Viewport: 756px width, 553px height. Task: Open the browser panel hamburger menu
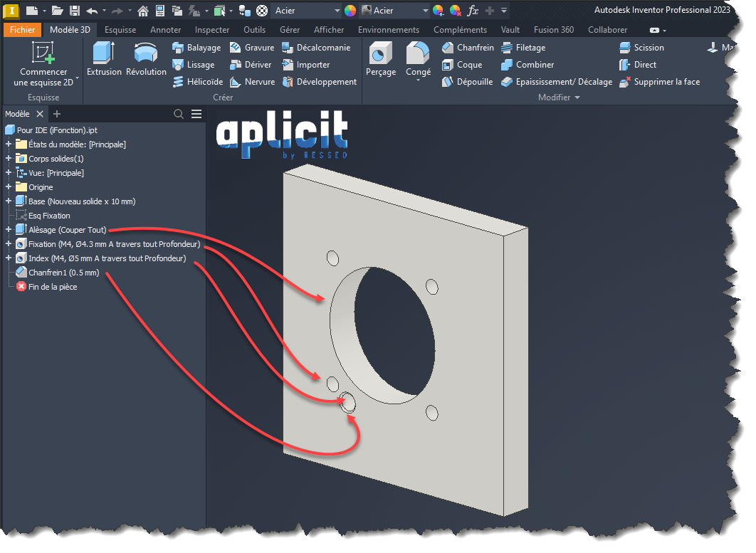[x=196, y=114]
